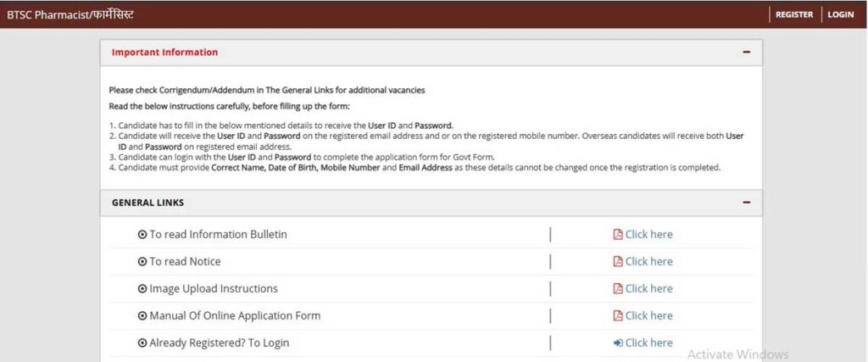
Task: Open the Image Upload Instructions PDF icon
Action: click(618, 289)
